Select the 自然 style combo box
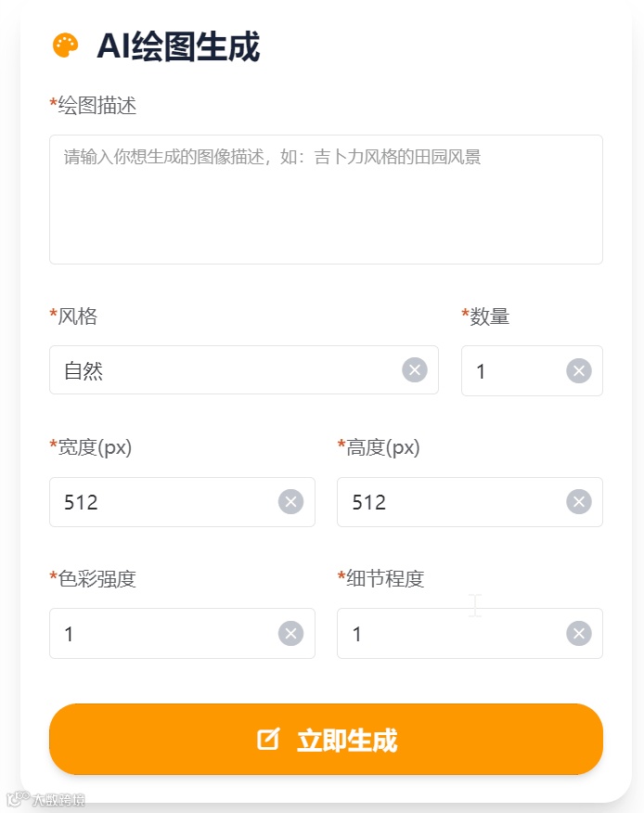 click(223, 369)
